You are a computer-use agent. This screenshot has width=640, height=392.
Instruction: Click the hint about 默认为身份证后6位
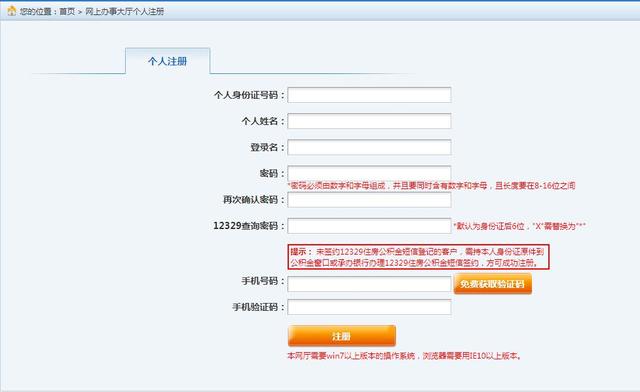click(x=520, y=226)
